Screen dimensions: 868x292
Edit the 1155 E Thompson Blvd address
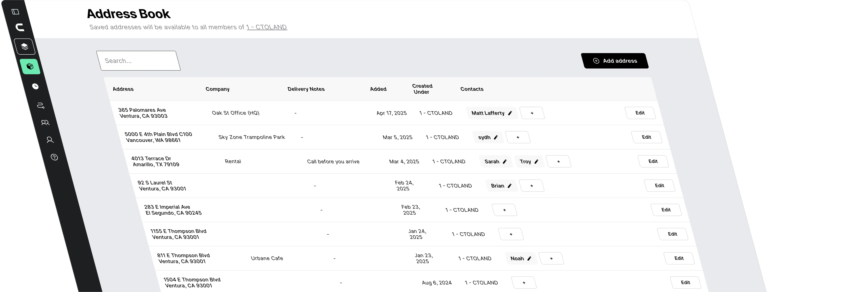pyautogui.click(x=673, y=234)
